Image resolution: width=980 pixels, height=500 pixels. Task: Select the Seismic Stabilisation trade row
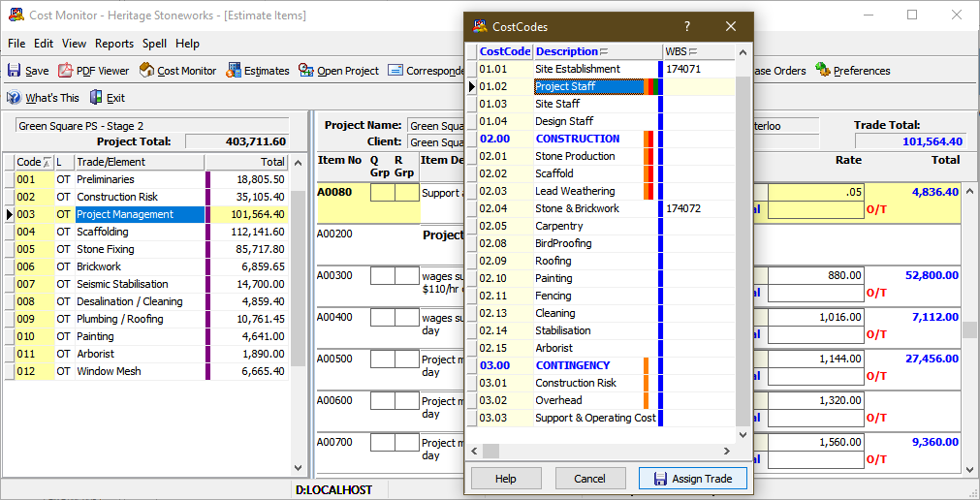pyautogui.click(x=146, y=284)
